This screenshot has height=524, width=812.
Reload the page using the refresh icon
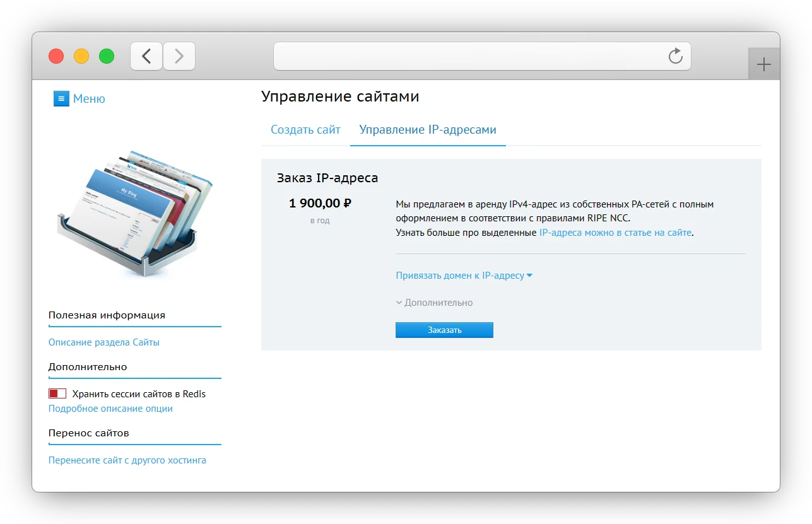tap(675, 55)
